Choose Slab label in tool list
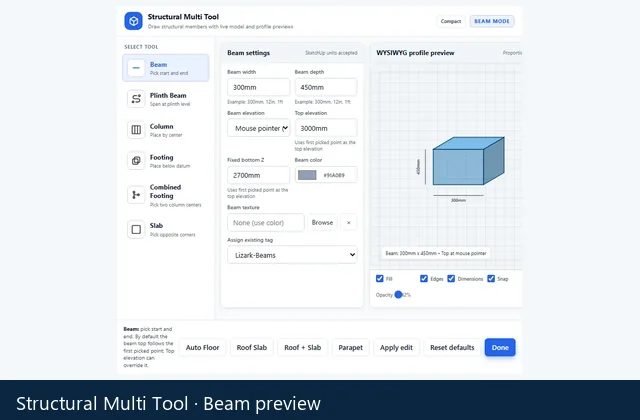This screenshot has width=640, height=420. tap(156, 226)
